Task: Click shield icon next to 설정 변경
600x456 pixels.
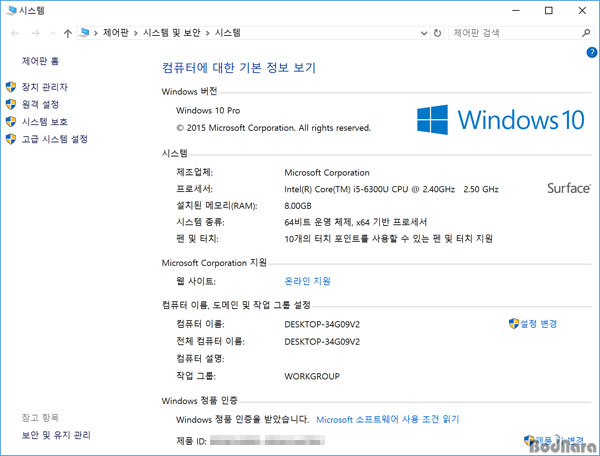Action: [x=514, y=323]
